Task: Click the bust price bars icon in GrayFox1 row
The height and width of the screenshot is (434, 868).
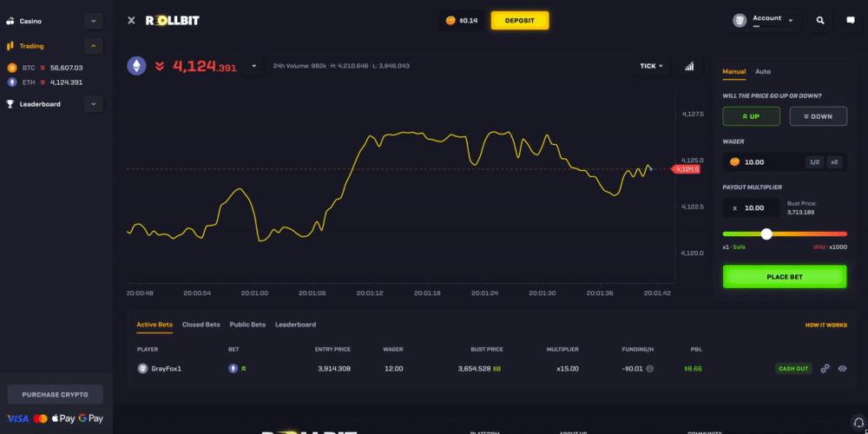Action: (497, 369)
